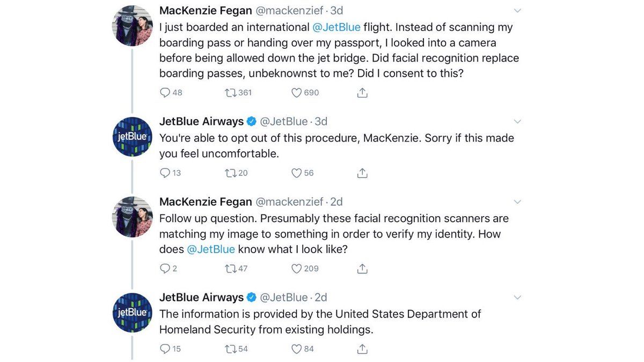Expand options for the Homeland Security tweet
This screenshot has width=644, height=362.
coord(517,298)
